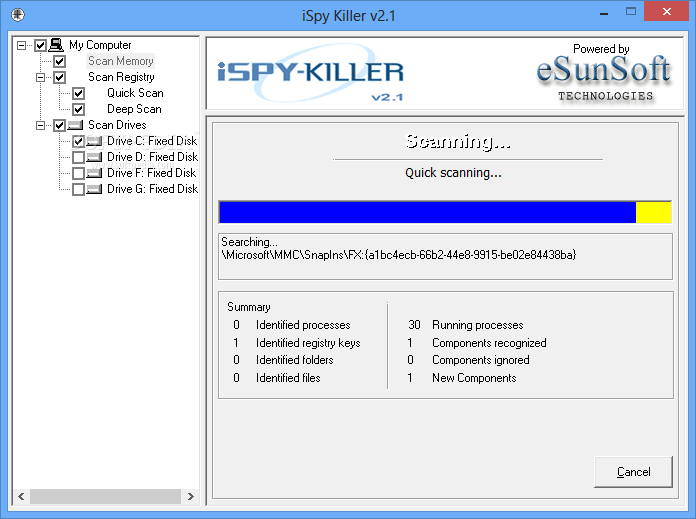Enable the Drive G: Fixed Disk checkbox

click(x=79, y=189)
